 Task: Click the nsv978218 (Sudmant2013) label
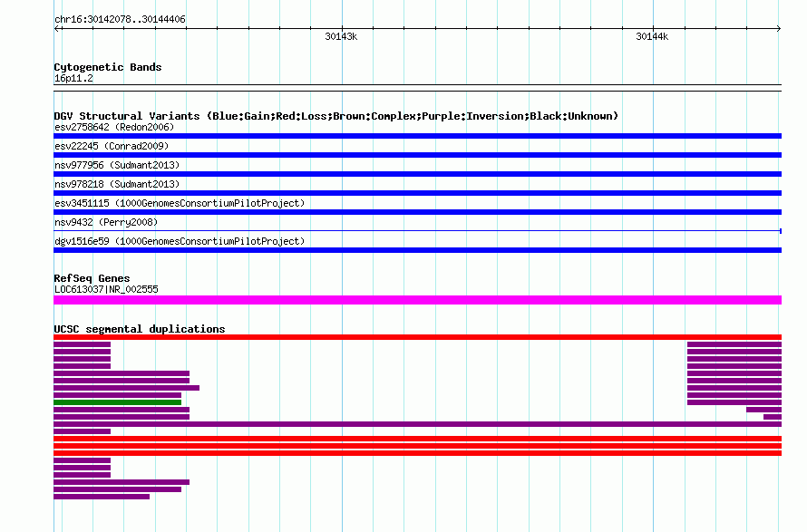(117, 184)
